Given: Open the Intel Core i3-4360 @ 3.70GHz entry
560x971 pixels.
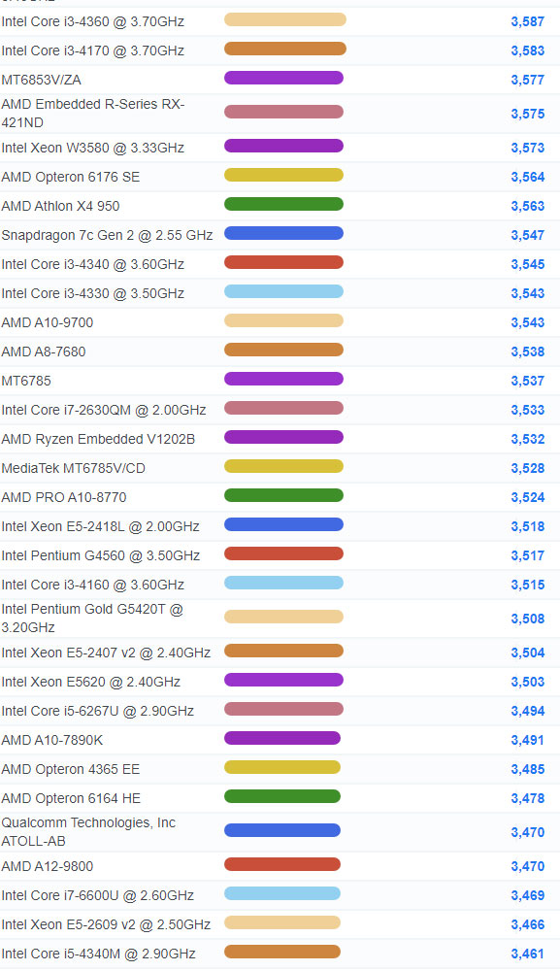Looking at the screenshot, I should tap(93, 21).
